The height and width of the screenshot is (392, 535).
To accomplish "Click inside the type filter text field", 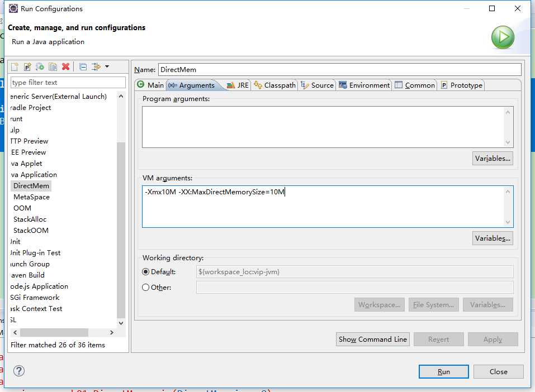I will pyautogui.click(x=68, y=83).
